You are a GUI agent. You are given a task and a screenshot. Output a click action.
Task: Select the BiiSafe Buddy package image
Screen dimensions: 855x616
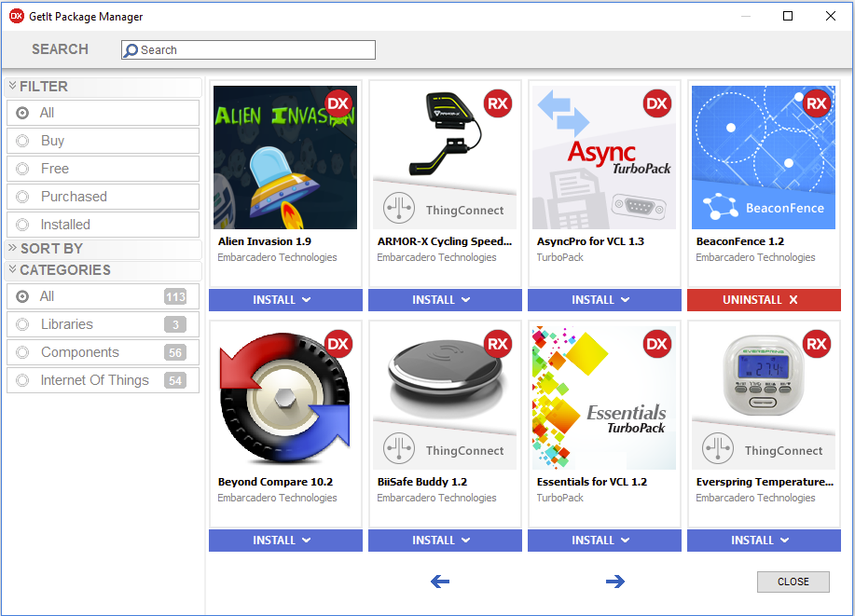tap(445, 397)
